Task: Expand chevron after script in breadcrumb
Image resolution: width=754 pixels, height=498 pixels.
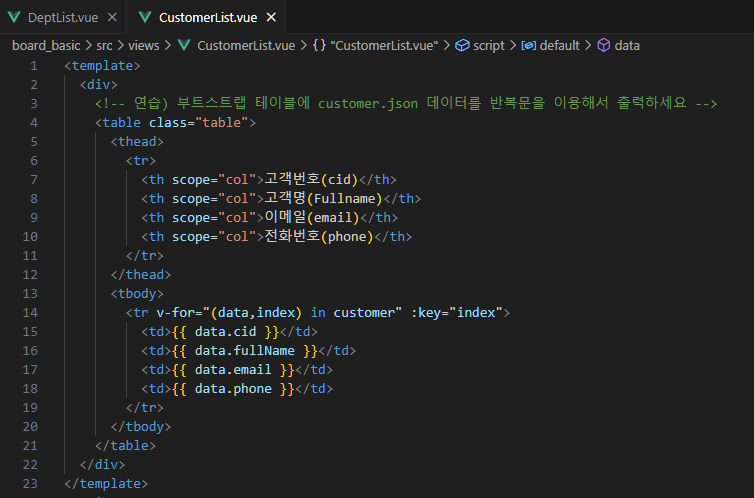Action: tap(513, 46)
